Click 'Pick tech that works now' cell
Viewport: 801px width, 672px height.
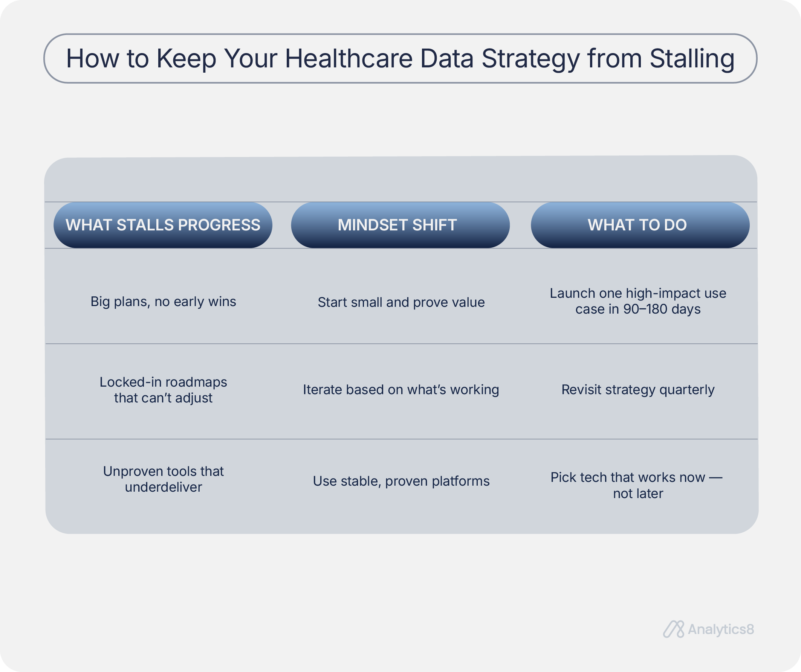(637, 485)
